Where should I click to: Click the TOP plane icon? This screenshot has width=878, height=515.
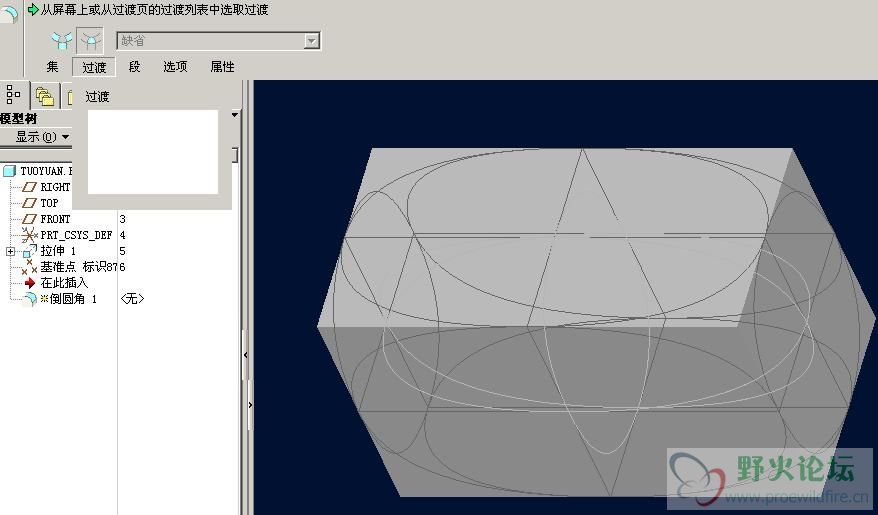(29, 203)
